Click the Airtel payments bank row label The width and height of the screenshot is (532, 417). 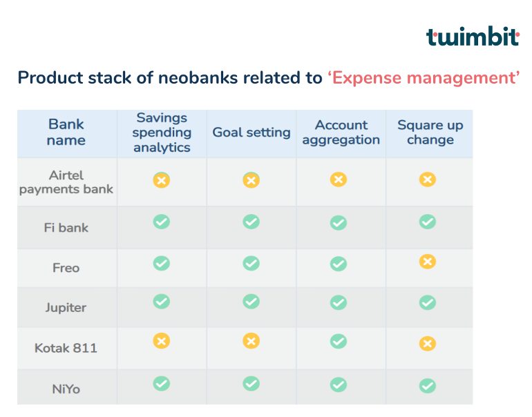[x=66, y=182]
